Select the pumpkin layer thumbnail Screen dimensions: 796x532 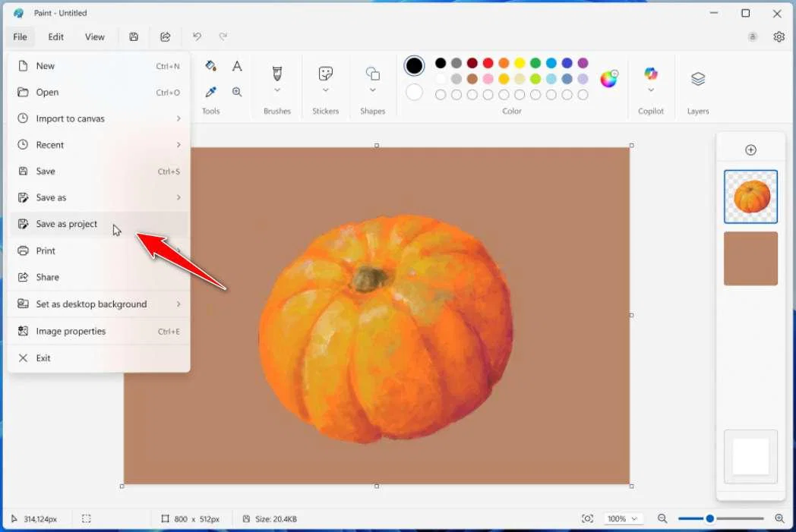[750, 196]
